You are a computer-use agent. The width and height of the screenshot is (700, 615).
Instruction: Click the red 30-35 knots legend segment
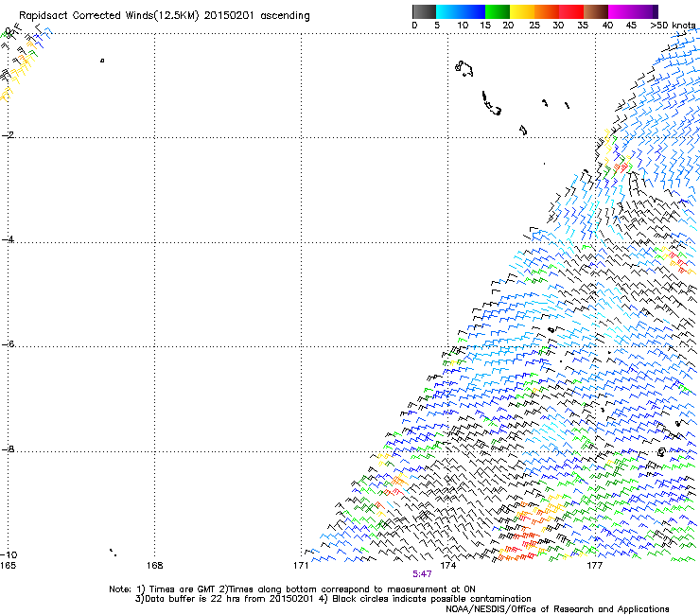tap(571, 11)
